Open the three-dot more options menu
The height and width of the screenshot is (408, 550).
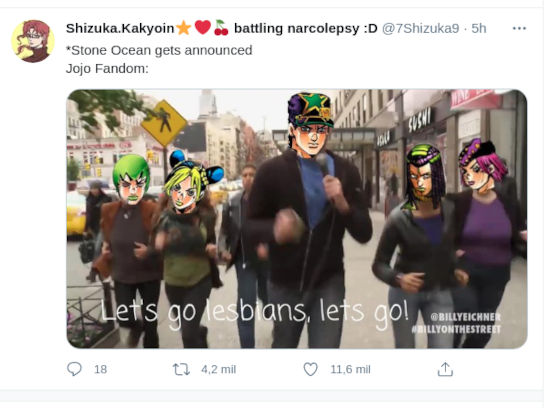click(519, 28)
